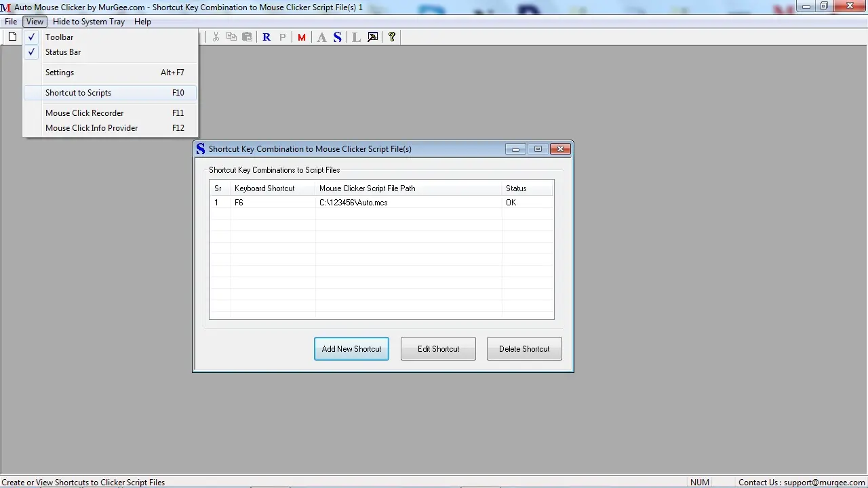
Task: Click Hide to System Tray menu
Action: pyautogui.click(x=89, y=22)
